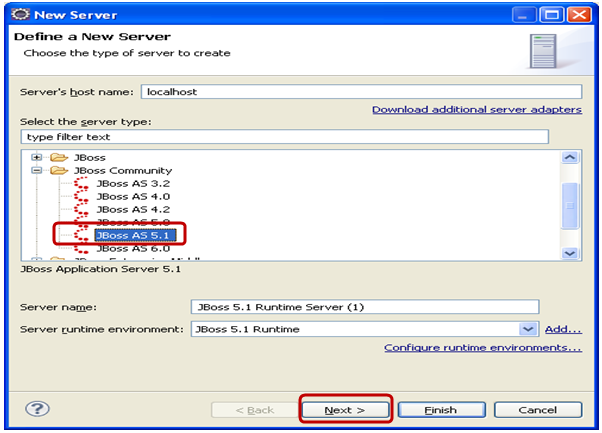
Task: Click the type filter text box
Action: pyautogui.click(x=284, y=137)
